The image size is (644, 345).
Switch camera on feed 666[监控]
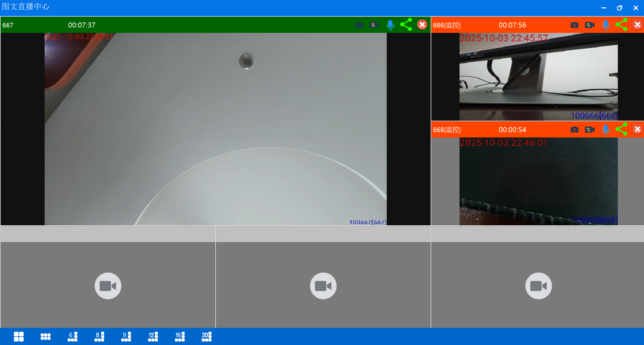pos(589,25)
